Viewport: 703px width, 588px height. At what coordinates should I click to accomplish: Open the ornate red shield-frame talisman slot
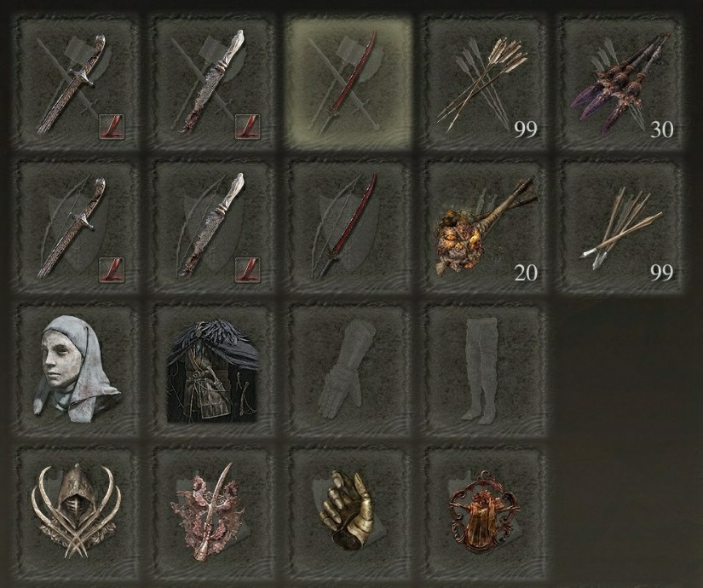pos(486,511)
